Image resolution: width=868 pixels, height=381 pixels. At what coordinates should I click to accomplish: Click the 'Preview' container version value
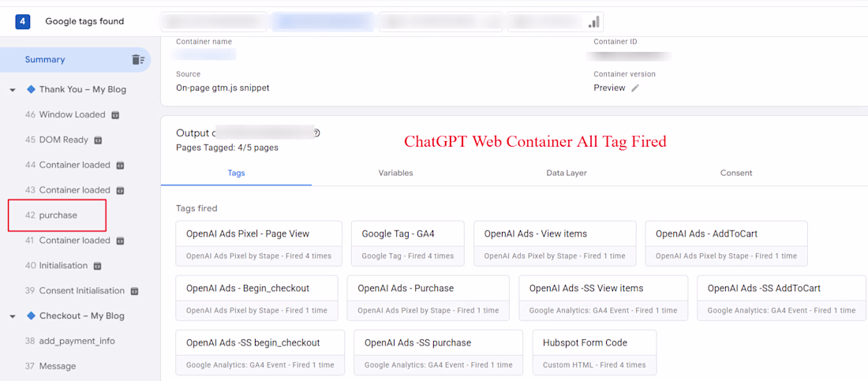pos(609,88)
